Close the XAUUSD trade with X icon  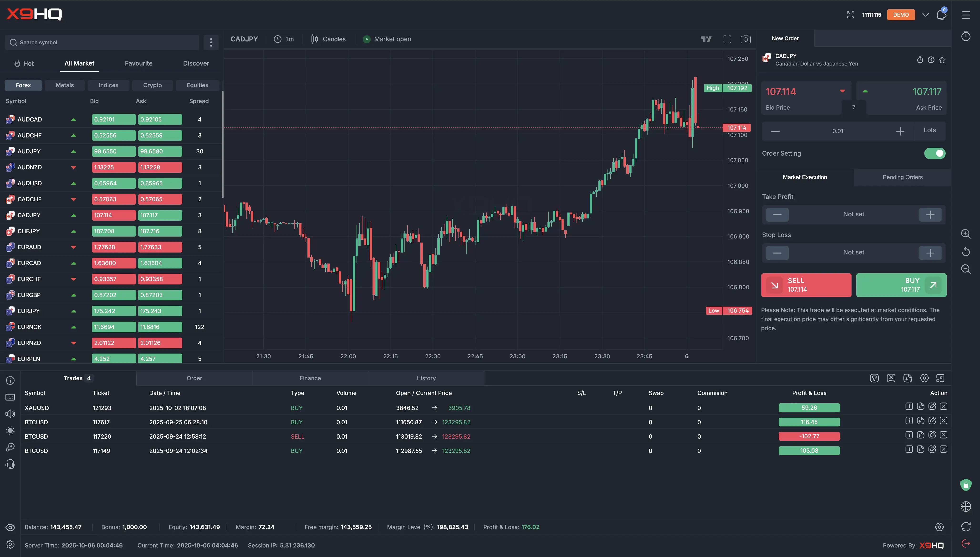pyautogui.click(x=943, y=406)
